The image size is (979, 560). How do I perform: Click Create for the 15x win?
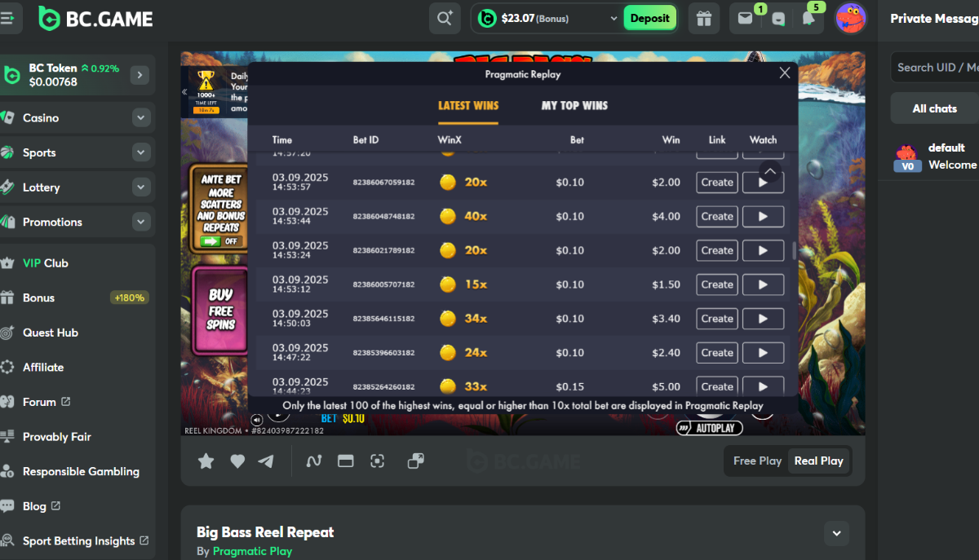(717, 284)
